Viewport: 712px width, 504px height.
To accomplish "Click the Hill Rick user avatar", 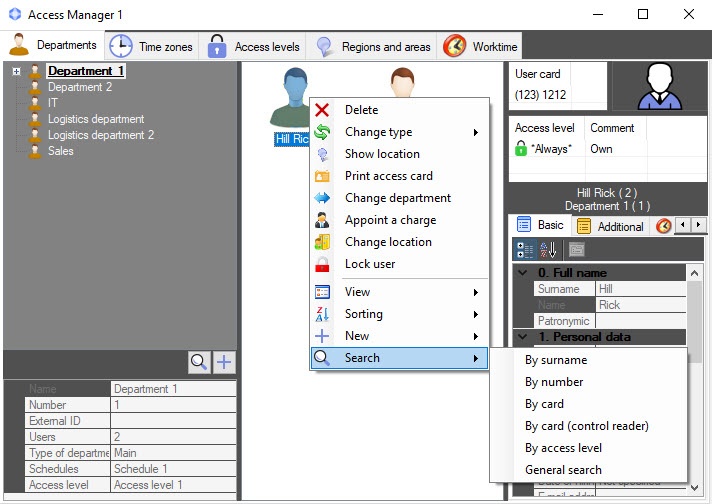I will [x=295, y=97].
